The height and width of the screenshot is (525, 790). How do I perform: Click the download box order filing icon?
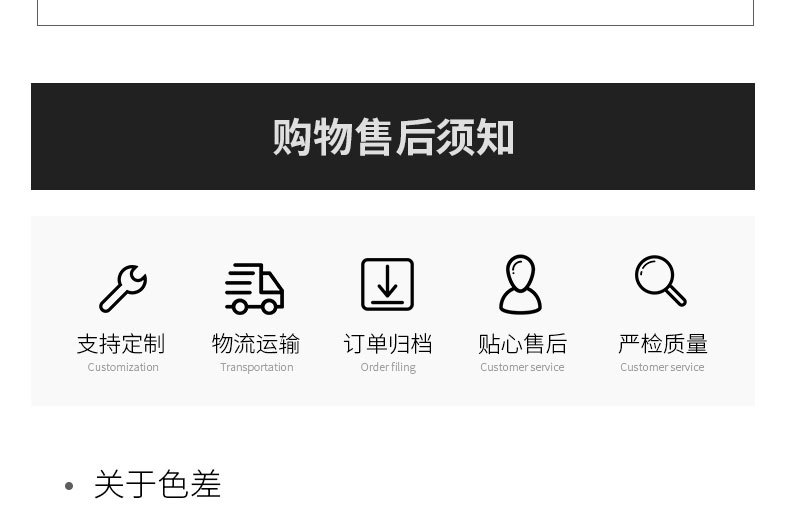click(387, 285)
